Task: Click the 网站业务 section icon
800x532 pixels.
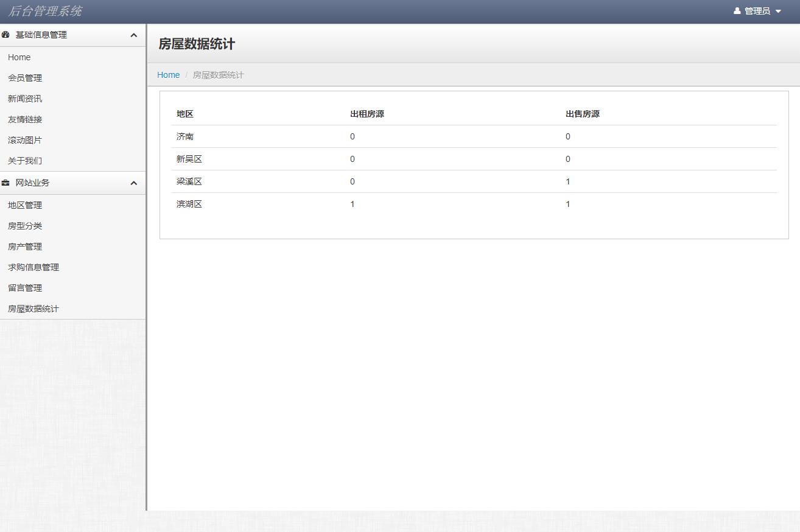Action: pyautogui.click(x=6, y=183)
